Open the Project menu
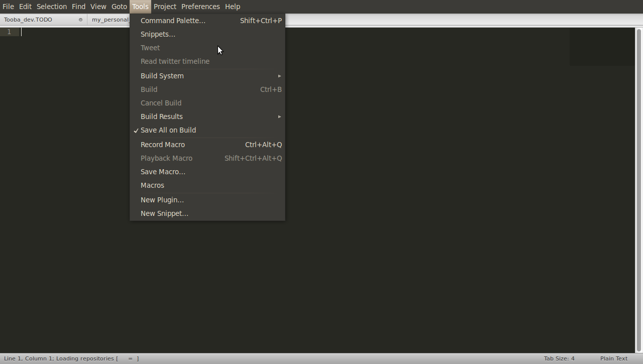 pos(165,7)
